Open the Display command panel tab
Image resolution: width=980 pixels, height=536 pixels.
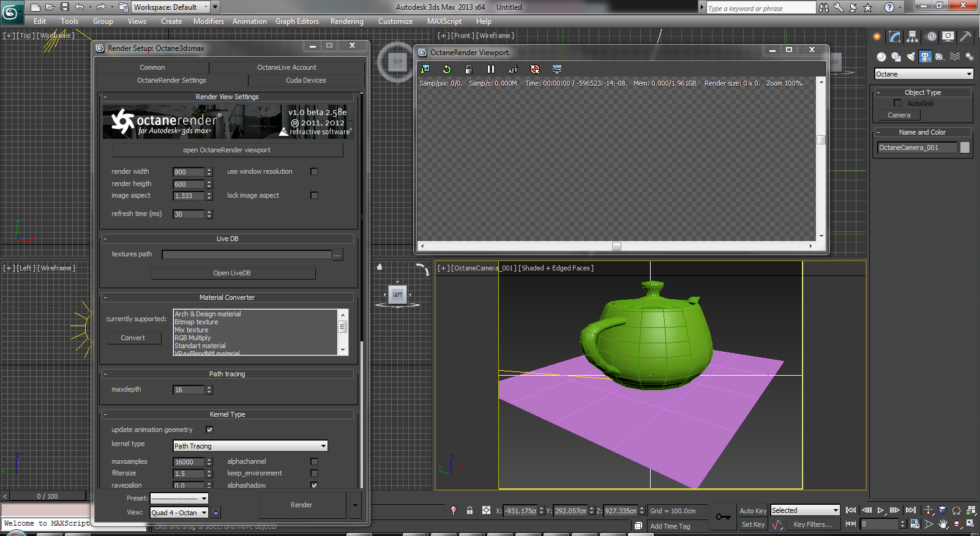point(948,37)
